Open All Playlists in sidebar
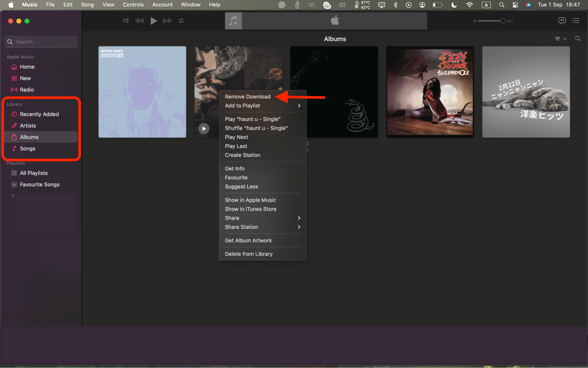This screenshot has width=588, height=368. [41, 173]
